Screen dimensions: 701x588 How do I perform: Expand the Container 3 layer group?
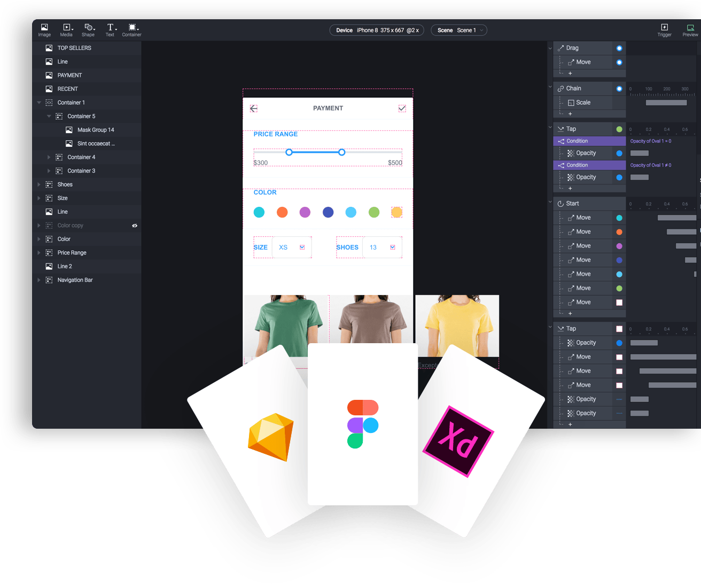[49, 171]
